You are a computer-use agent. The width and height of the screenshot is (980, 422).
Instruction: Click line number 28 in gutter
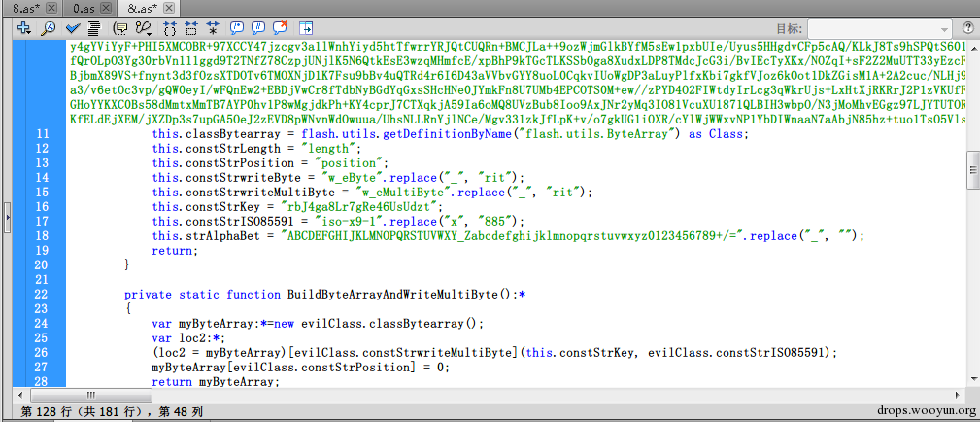42,381
